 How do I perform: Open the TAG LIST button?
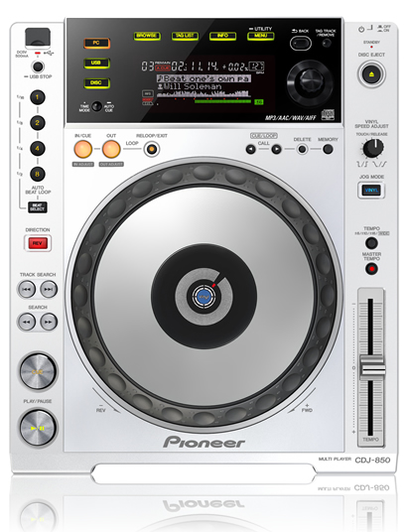185,36
